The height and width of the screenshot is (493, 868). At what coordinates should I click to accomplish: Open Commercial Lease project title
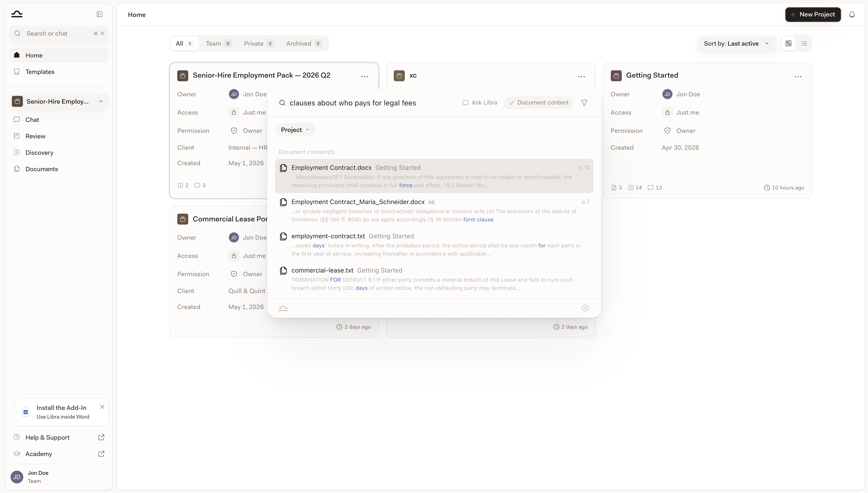click(x=230, y=219)
